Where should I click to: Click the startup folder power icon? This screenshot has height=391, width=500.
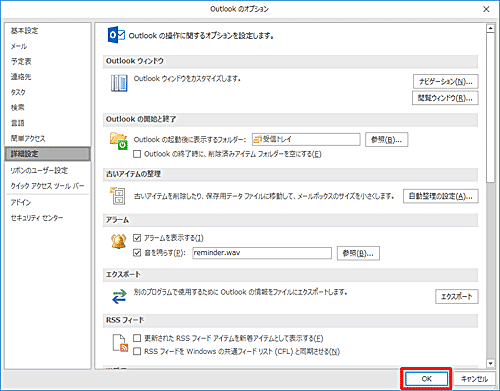tap(119, 141)
